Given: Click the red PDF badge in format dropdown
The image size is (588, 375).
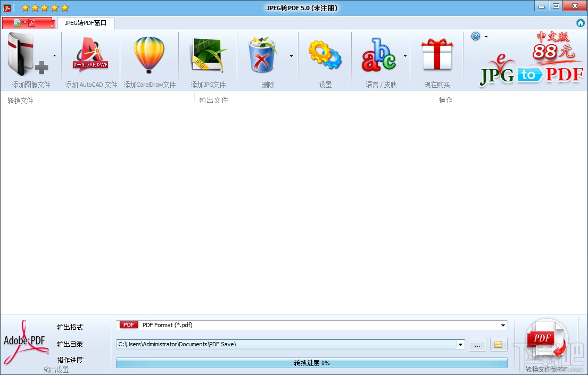Looking at the screenshot, I should point(129,325).
